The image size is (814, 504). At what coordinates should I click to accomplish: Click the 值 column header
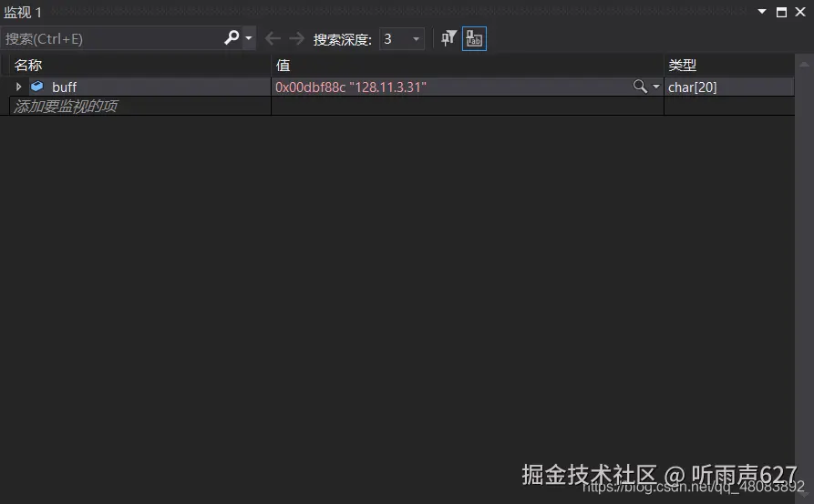tap(283, 66)
